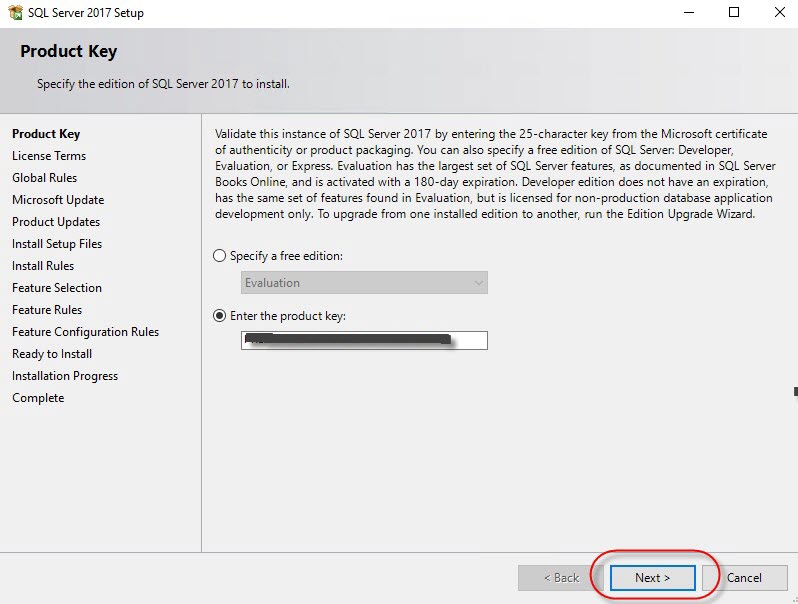This screenshot has width=798, height=604.
Task: Select Complete in the sidebar
Action: (38, 398)
